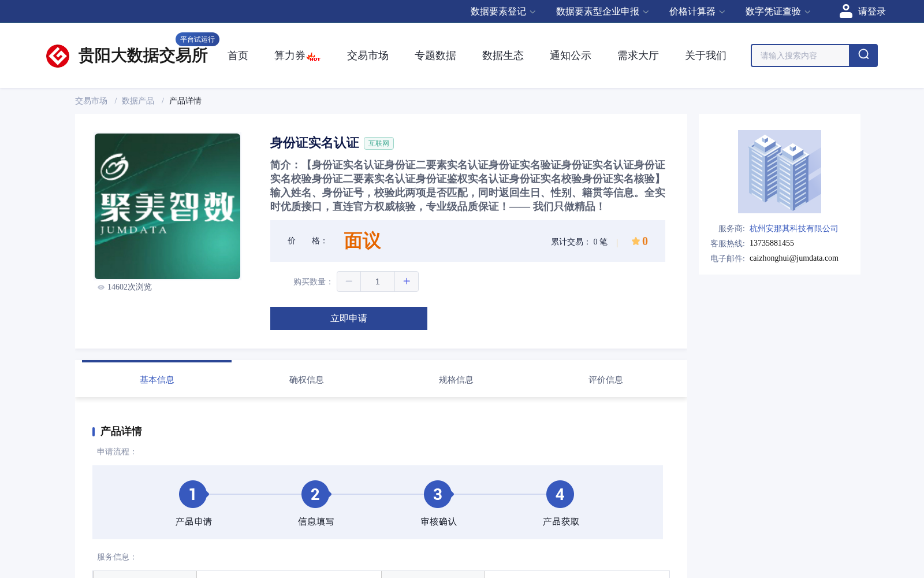Switch to 规格信息 tab

(456, 380)
